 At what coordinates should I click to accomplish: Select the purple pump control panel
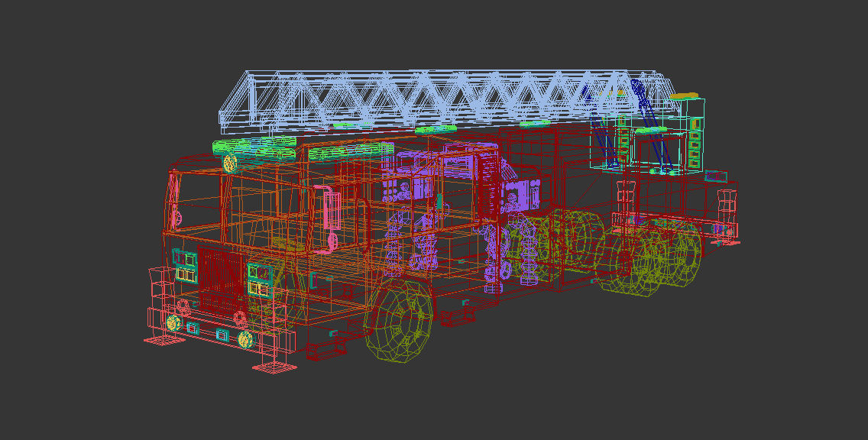pyautogui.click(x=520, y=195)
